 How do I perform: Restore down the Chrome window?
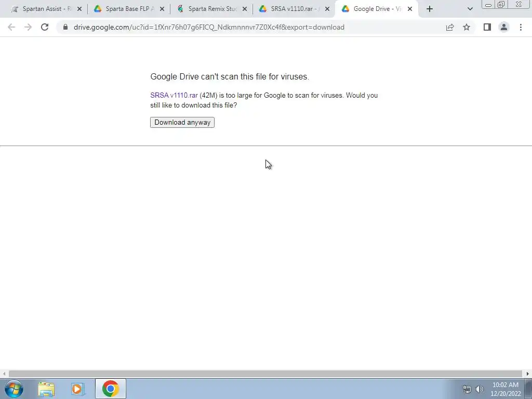coord(501,5)
